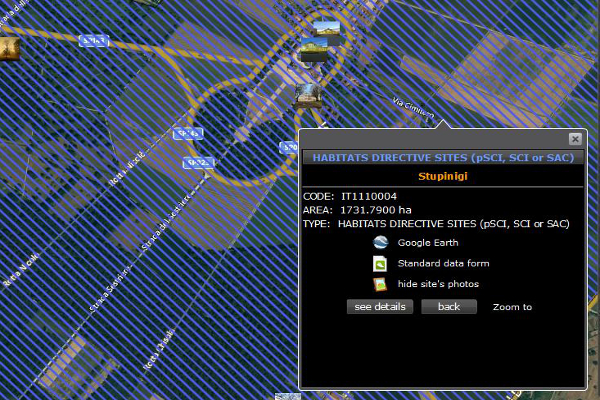
Task: Click the TYPE row text in popup
Action: 436,224
